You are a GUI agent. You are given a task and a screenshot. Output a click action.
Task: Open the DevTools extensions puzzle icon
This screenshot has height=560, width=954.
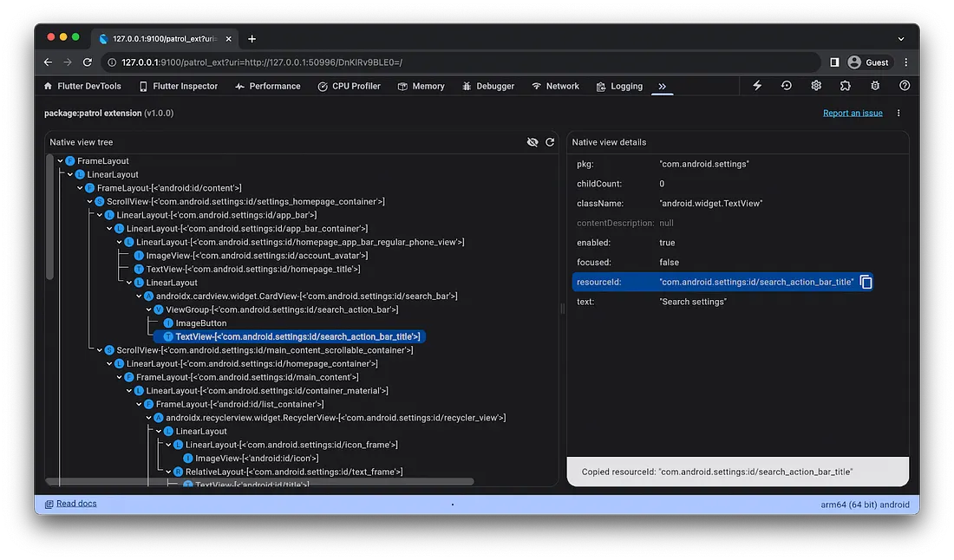tap(845, 86)
